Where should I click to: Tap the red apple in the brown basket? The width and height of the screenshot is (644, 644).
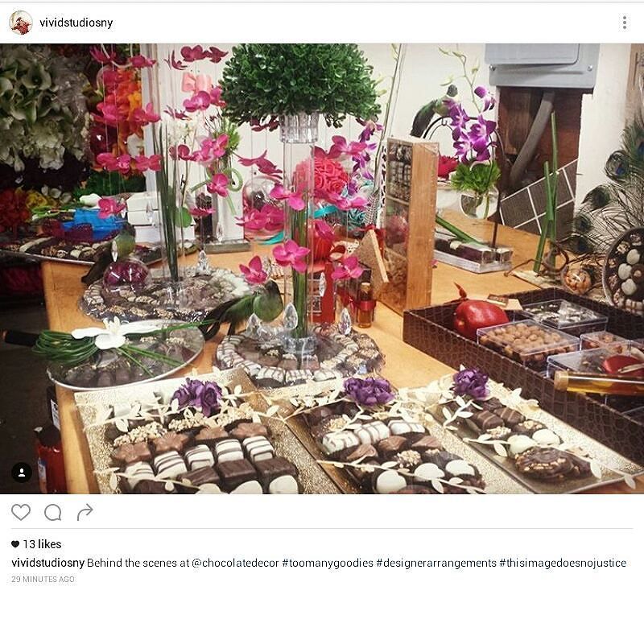coord(481,318)
